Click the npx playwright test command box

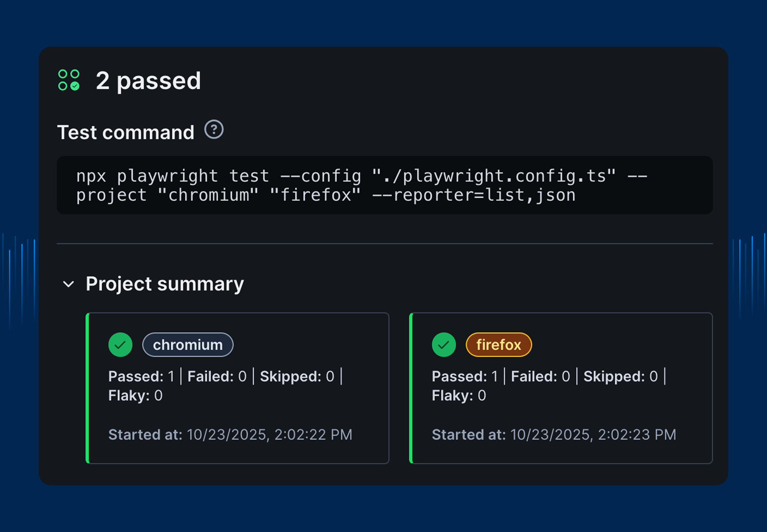[x=384, y=185]
